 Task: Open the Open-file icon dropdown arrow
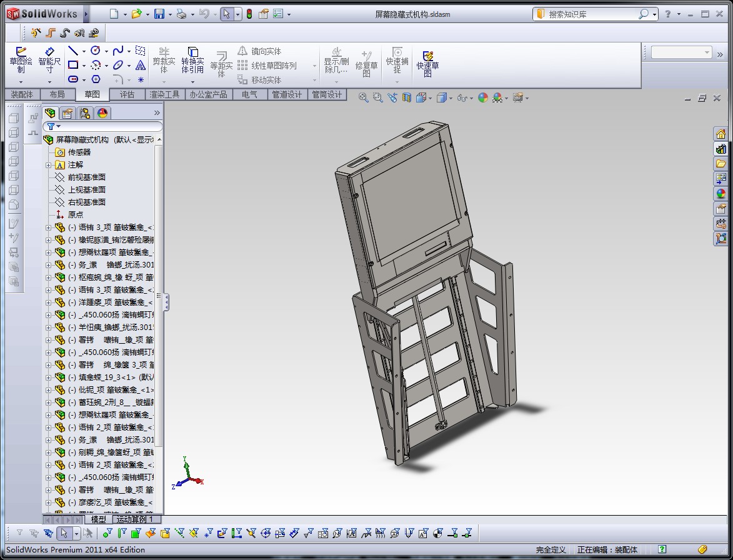(147, 14)
